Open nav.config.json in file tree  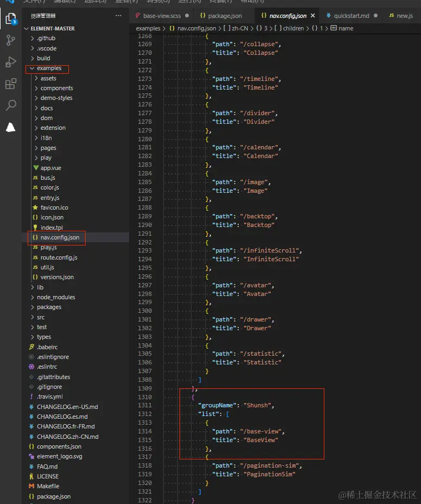[x=60, y=237]
